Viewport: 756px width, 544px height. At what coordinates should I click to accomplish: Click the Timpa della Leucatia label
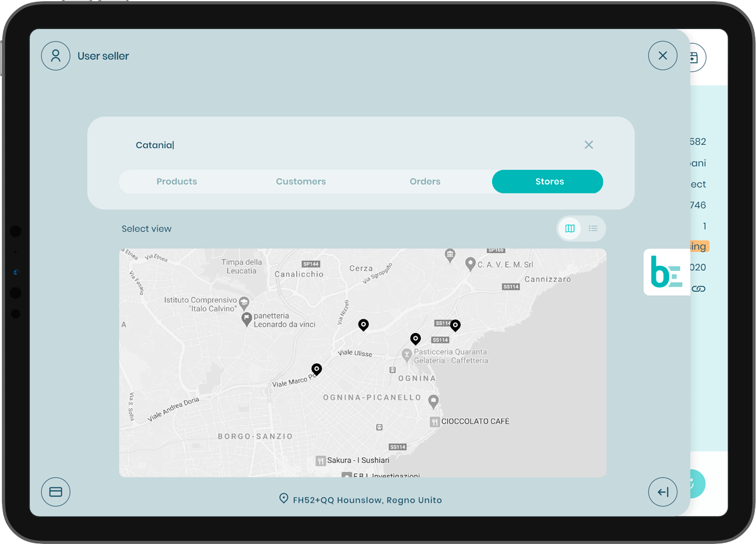pos(242,266)
